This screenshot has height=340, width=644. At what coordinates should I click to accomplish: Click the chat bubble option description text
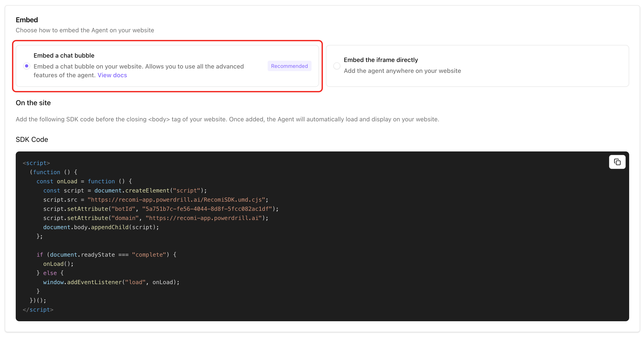point(138,67)
